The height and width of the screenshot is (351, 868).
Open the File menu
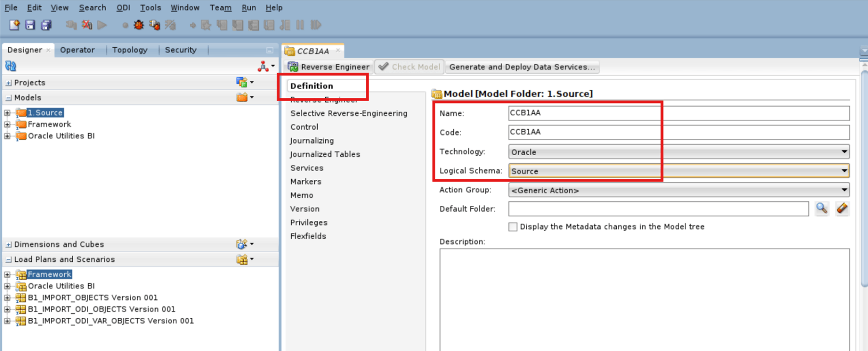click(x=11, y=8)
